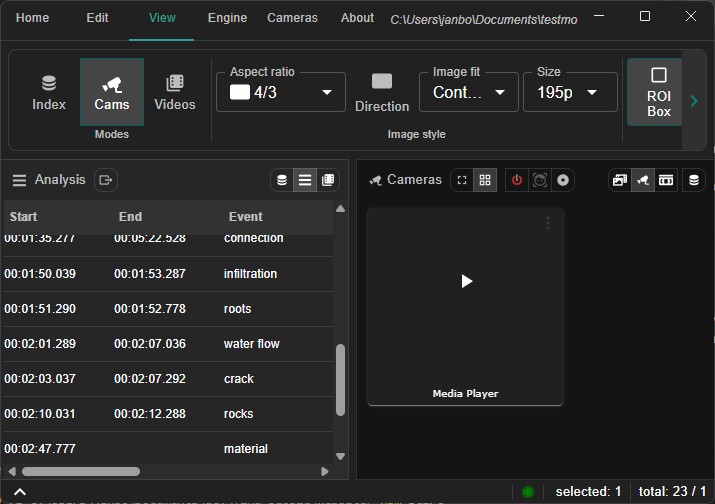Select database view in Analysis panel
Image resolution: width=715 pixels, height=504 pixels.
click(x=282, y=180)
